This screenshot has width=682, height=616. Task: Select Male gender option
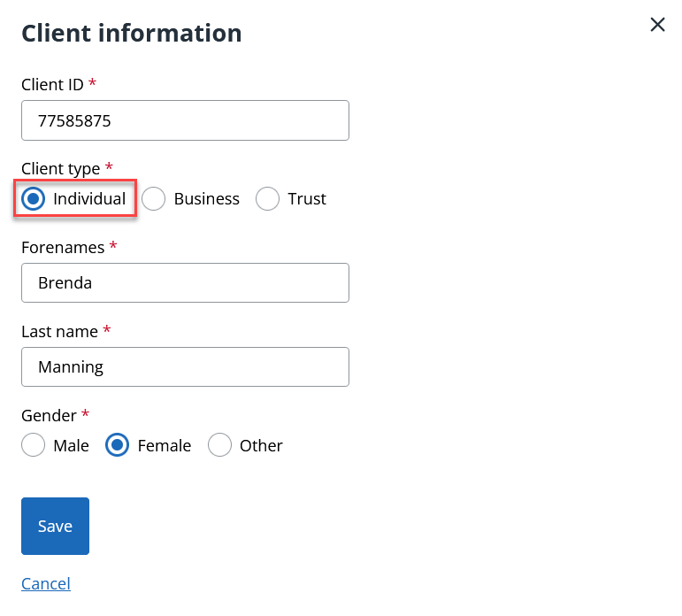(x=34, y=445)
